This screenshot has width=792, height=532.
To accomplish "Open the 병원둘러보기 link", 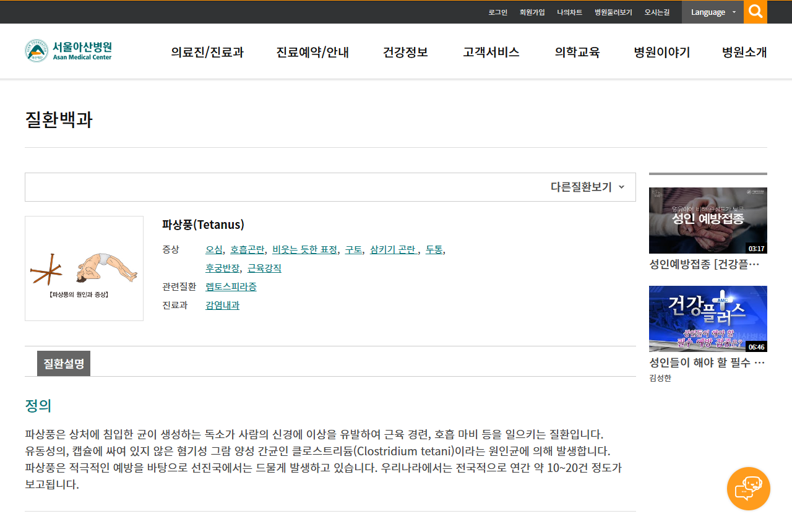I will pyautogui.click(x=613, y=12).
